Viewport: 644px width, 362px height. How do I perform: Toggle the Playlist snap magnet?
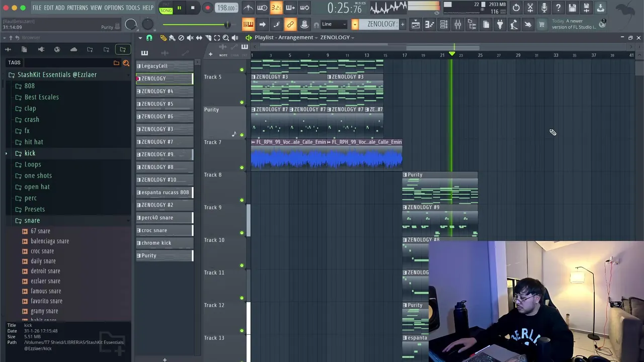[x=149, y=38]
